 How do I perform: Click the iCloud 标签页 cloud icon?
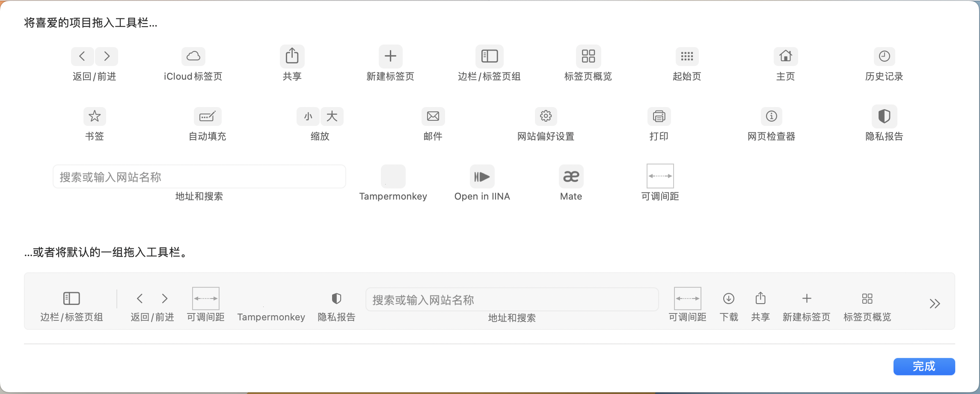[x=193, y=56]
